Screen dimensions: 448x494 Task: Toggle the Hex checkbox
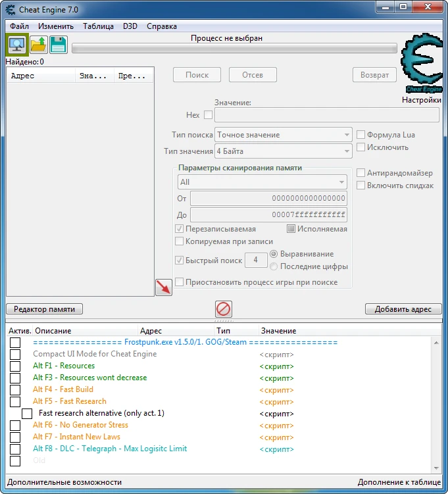(x=209, y=114)
